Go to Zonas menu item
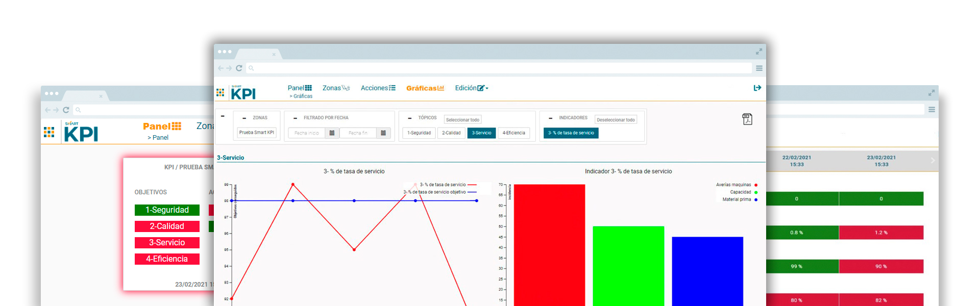 [x=336, y=88]
